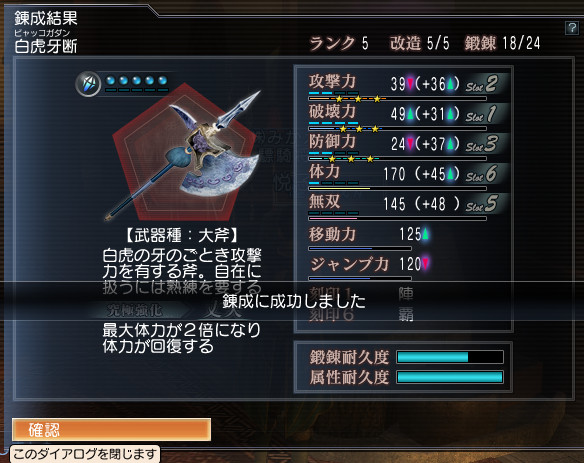The image size is (584, 463).
Task: Click the 鍛錬耐久度 durability bar
Action: coord(450,357)
